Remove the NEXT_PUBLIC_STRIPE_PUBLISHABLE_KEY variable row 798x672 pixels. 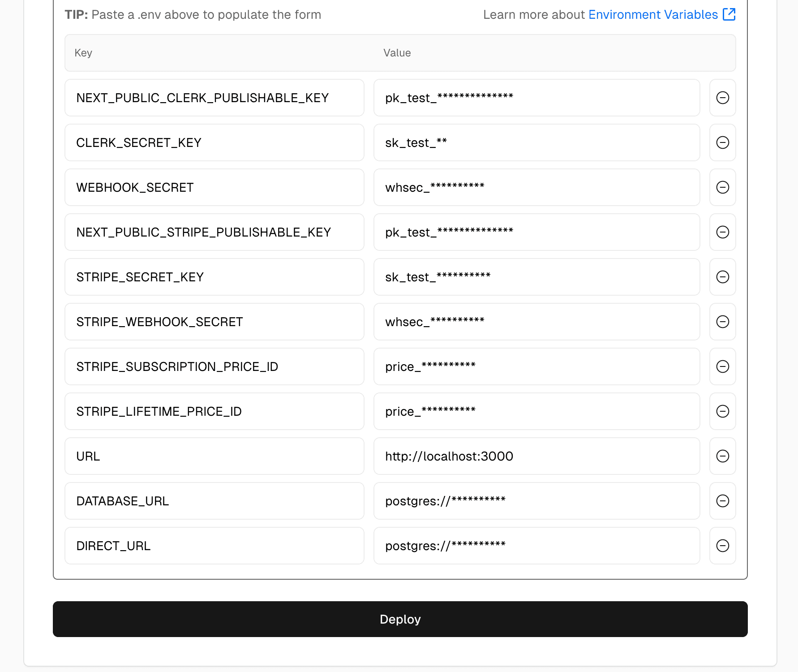[x=722, y=232]
